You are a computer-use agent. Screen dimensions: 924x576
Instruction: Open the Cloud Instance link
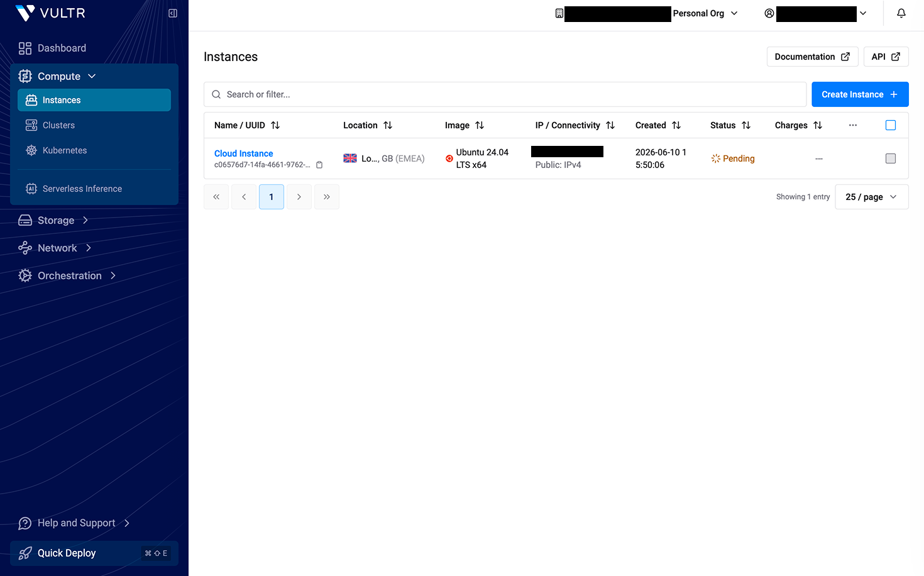[243, 153]
